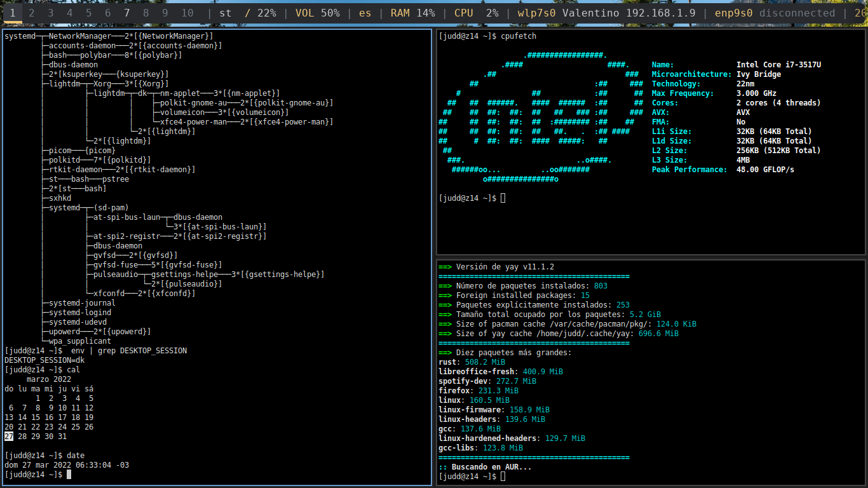Switch to workspace 5 in polybar

coord(89,13)
